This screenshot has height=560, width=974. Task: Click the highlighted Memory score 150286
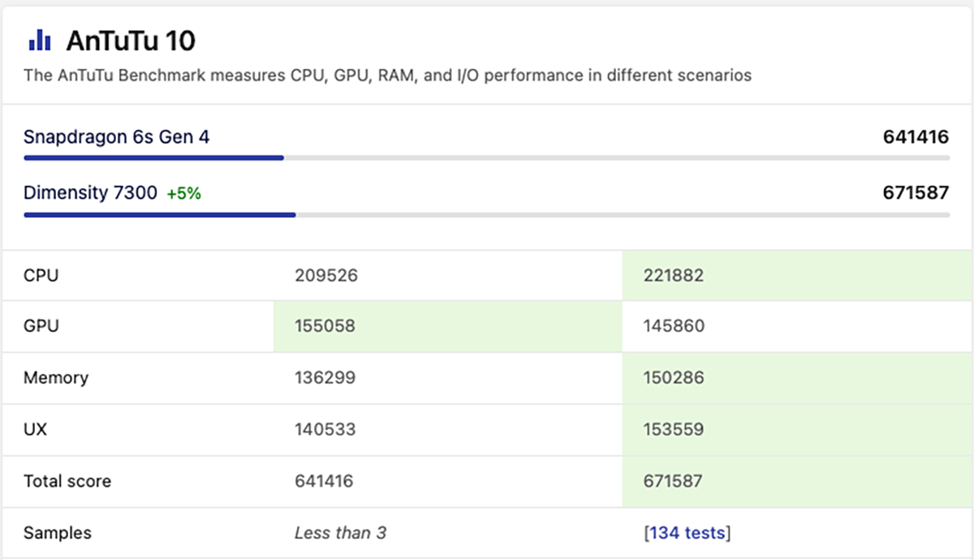coord(673,378)
